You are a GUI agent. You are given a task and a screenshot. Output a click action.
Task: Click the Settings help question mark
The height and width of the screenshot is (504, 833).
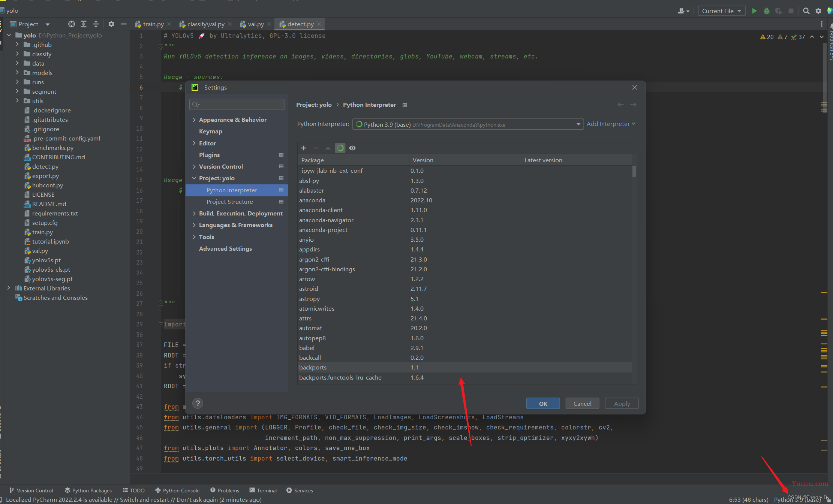coord(198,403)
